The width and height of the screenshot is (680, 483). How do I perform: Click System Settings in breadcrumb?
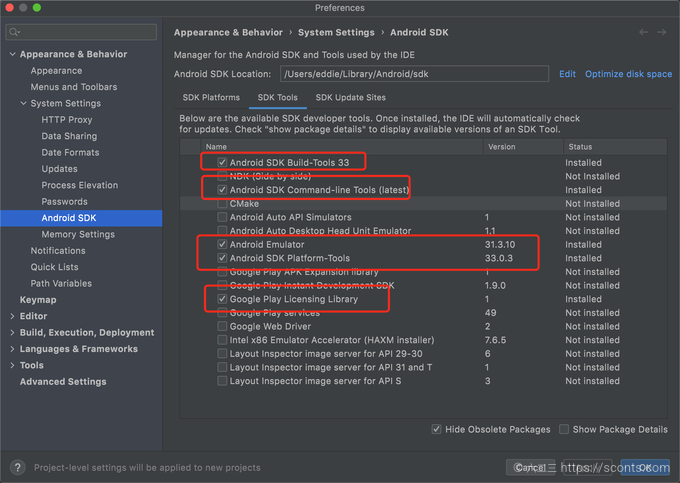click(336, 33)
